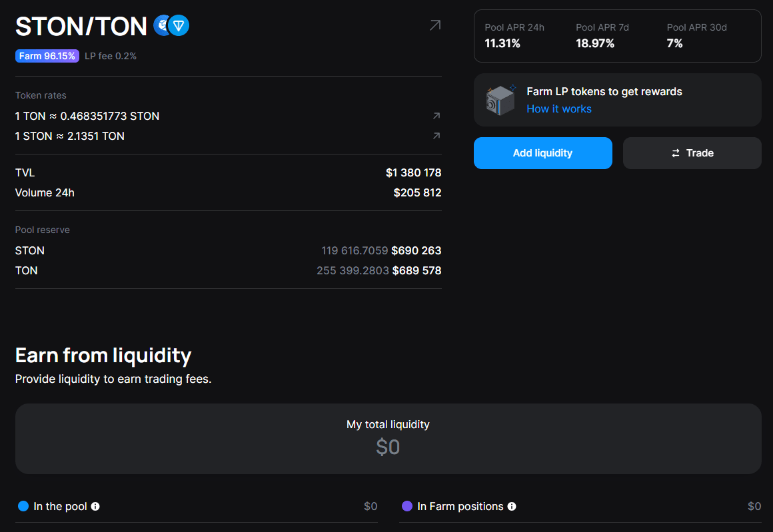This screenshot has height=532, width=773.
Task: Click the TVL amount $1 380 178
Action: click(x=413, y=172)
